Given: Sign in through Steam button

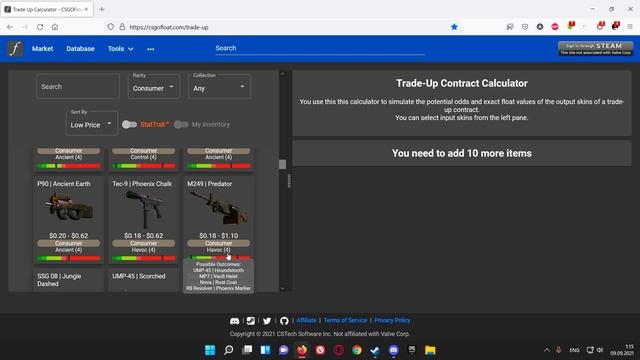Looking at the screenshot, I should 596,49.
